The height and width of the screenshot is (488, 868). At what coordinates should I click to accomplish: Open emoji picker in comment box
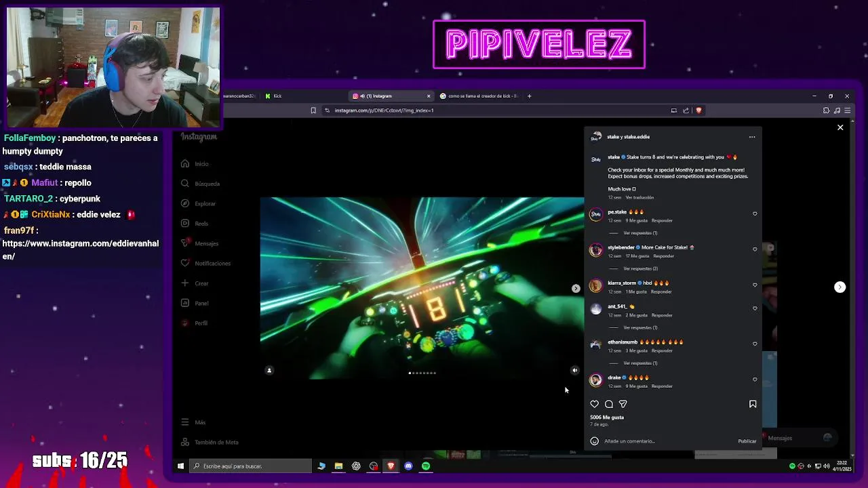point(595,441)
